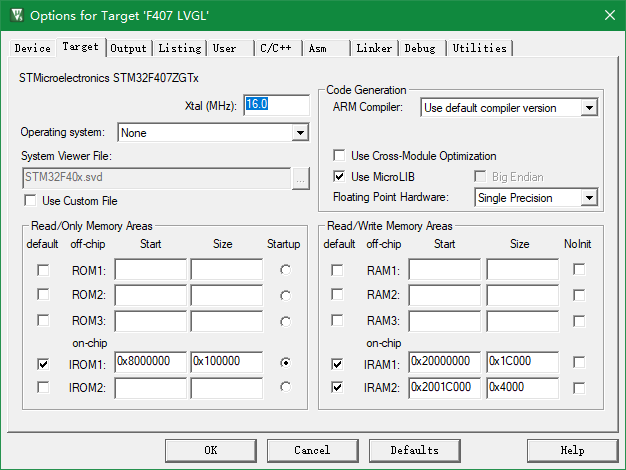This screenshot has width=626, height=470.
Task: Select the ROM1 Startup radio button
Action: click(x=285, y=270)
